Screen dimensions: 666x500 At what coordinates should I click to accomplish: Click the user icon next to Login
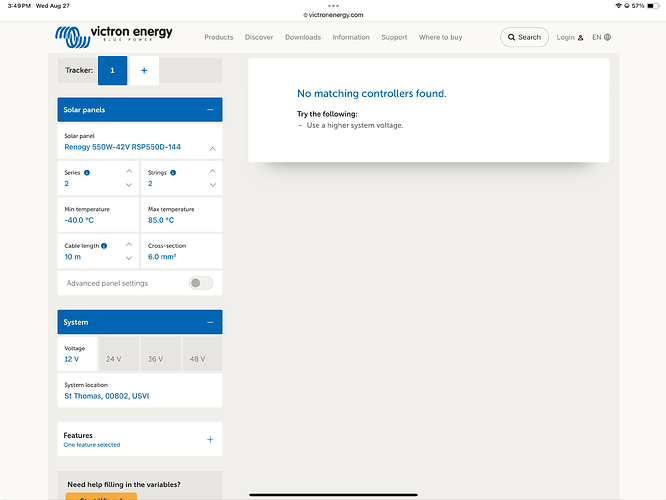click(581, 38)
